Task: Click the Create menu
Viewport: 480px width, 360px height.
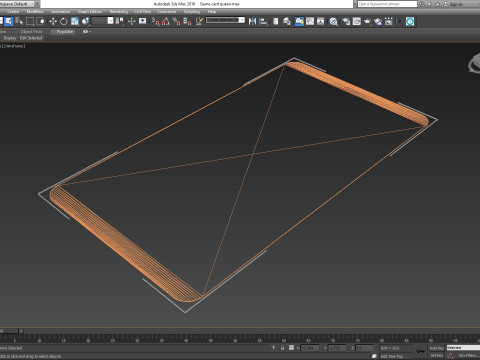Action: (13, 12)
